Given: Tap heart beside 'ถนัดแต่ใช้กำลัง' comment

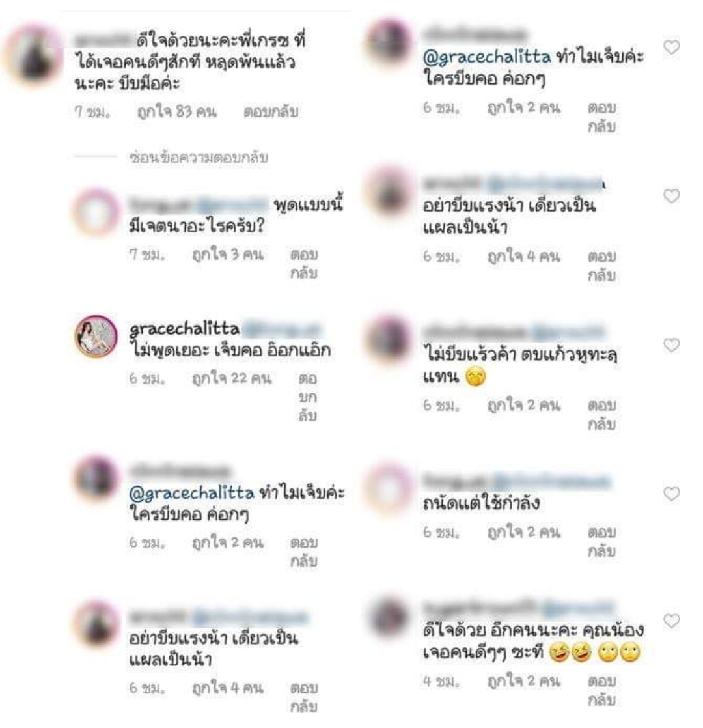Looking at the screenshot, I should coord(671,494).
